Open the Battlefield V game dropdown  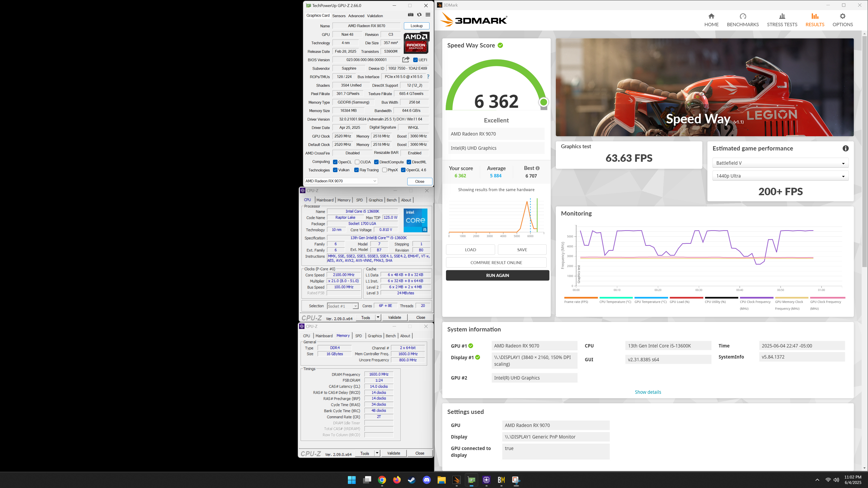[x=780, y=163]
